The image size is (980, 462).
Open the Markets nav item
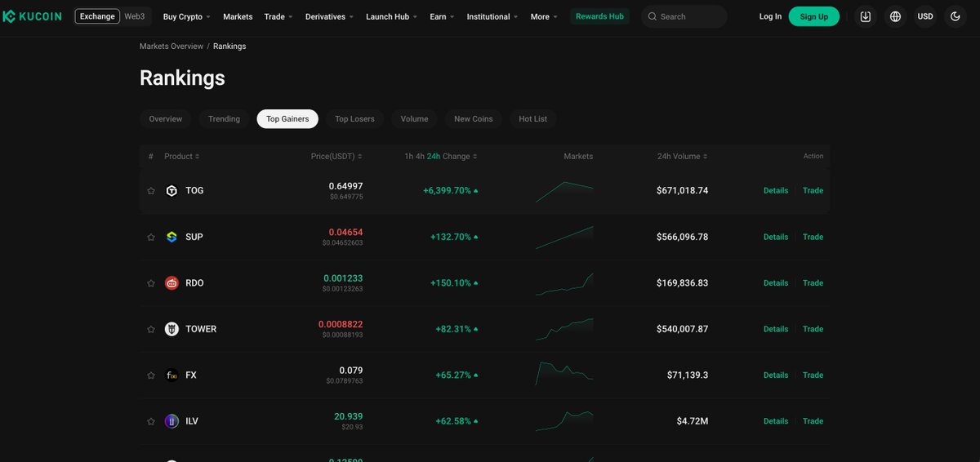(x=238, y=16)
